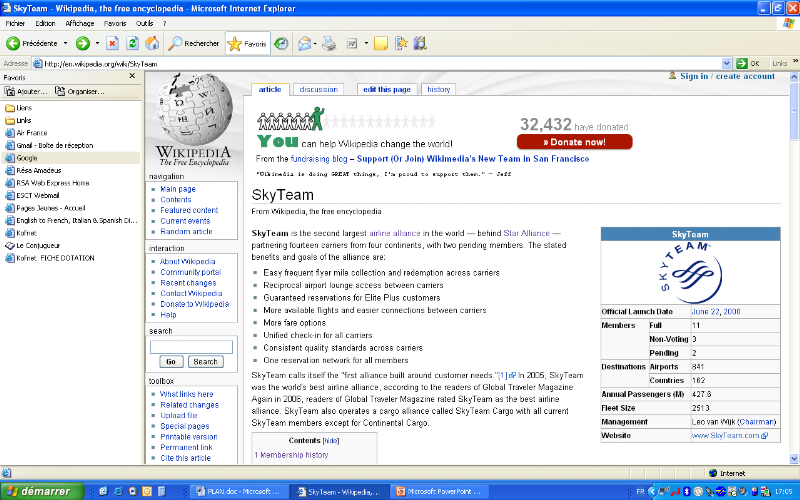
Task: Open Rechercher search toolbar button
Action: click(194, 43)
